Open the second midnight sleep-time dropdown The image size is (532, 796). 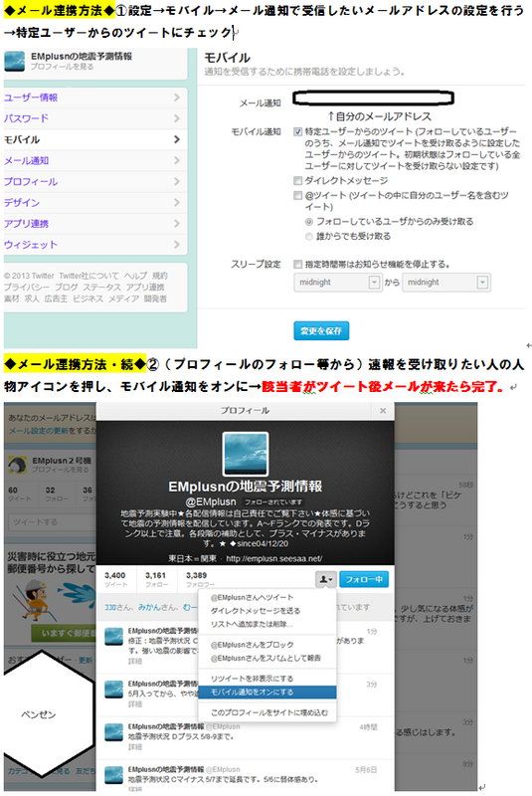[x=445, y=283]
